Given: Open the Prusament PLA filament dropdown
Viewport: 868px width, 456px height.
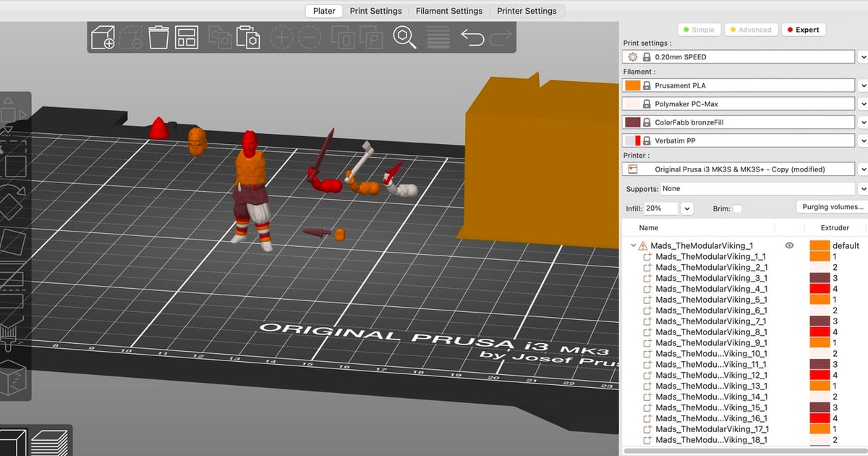Looking at the screenshot, I should [x=863, y=85].
